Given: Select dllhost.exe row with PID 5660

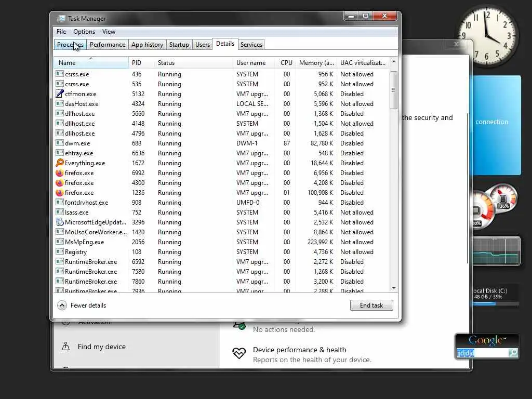Looking at the screenshot, I should 221,113.
